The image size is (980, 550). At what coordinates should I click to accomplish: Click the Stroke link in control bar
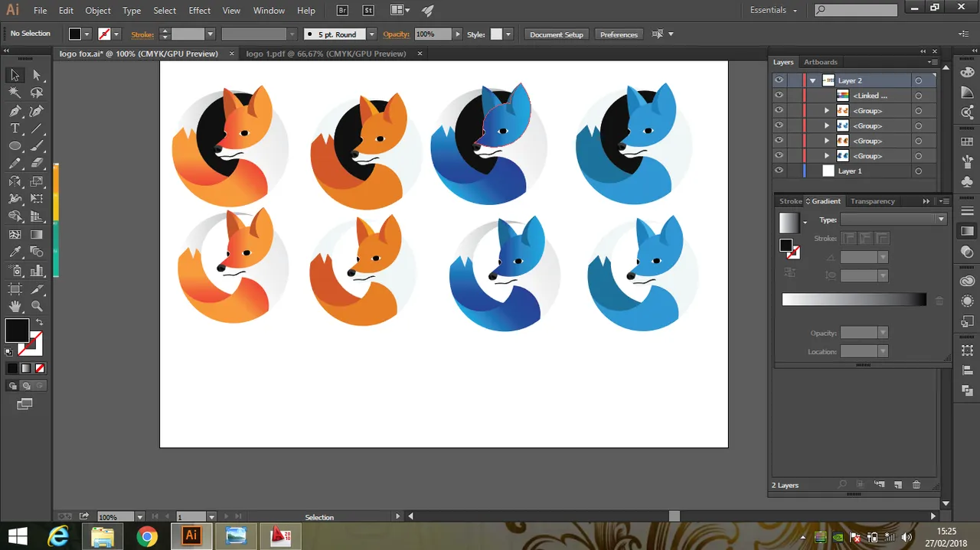pyautogui.click(x=142, y=34)
